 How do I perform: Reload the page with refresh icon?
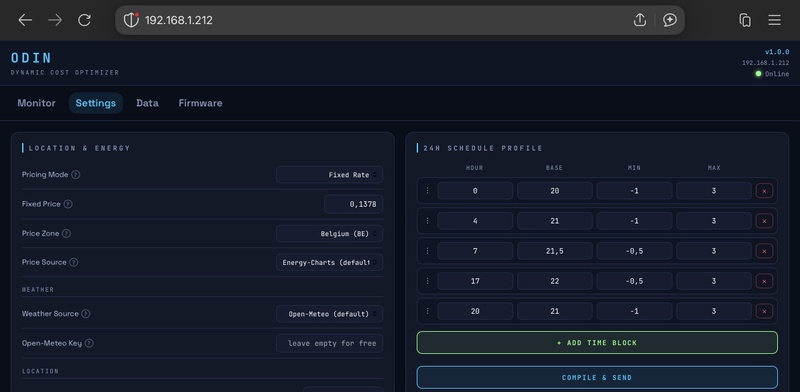[84, 20]
